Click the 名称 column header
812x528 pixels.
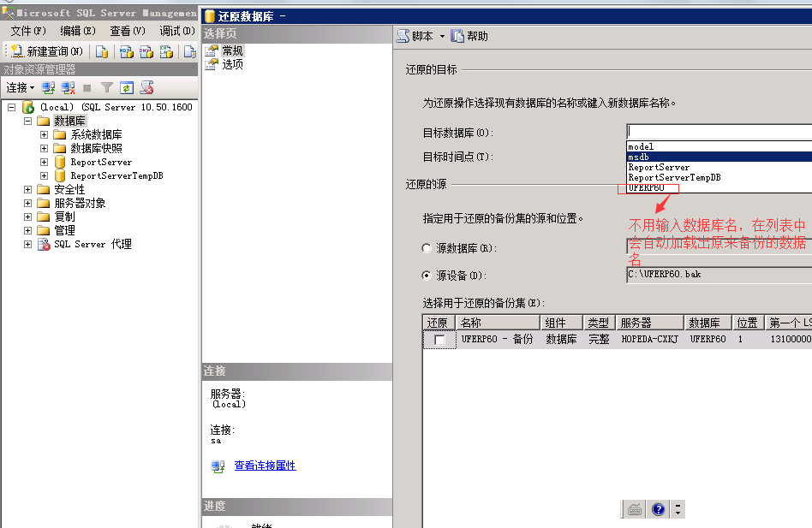click(498, 323)
